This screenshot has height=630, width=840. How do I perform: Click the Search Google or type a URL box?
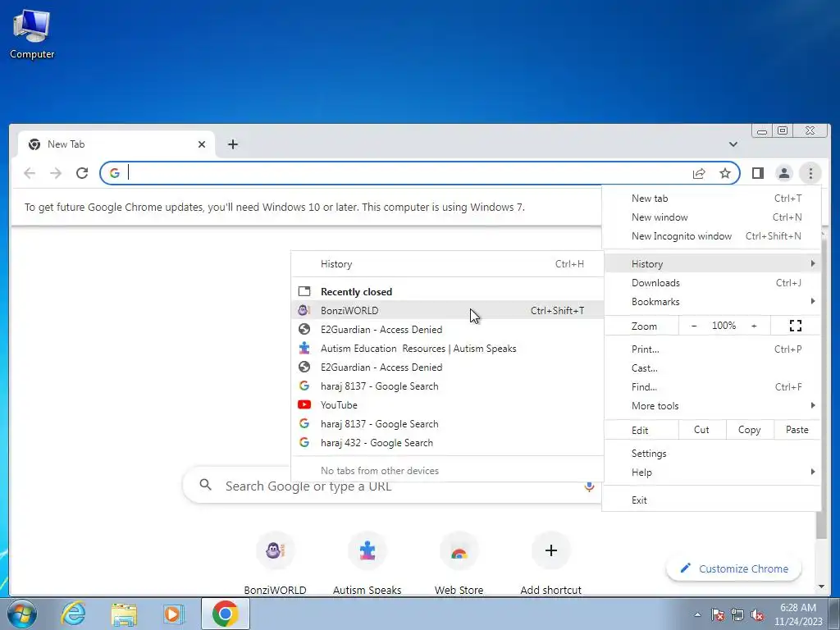(393, 486)
